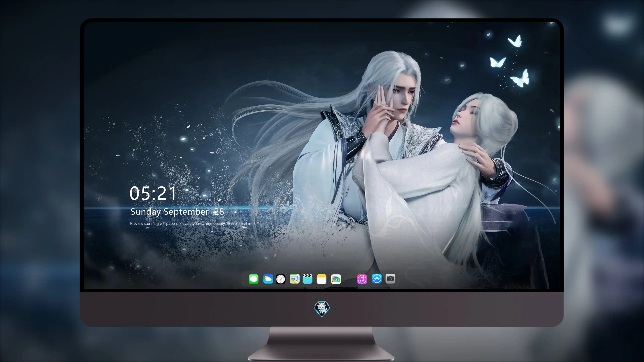This screenshot has height=362, width=644.
Task: Open the App Store icon
Action: 377,279
